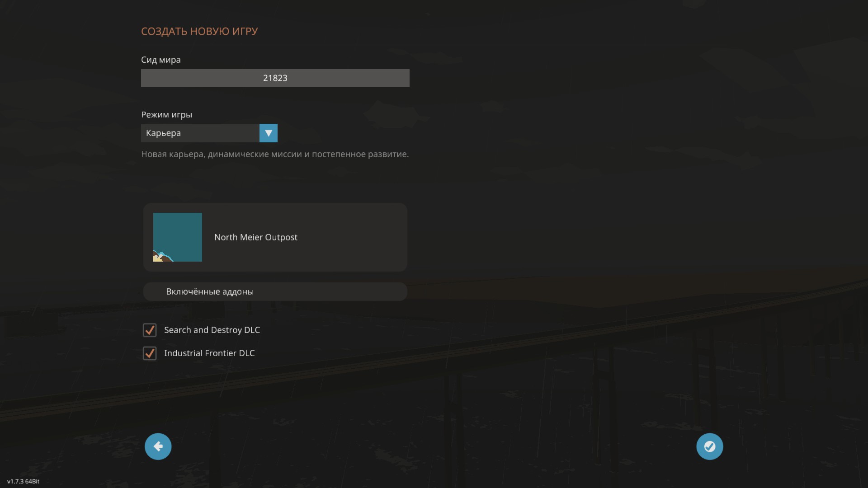Click the horizontal divider below the title
Screen dimensions: 868x488
pos(434,45)
